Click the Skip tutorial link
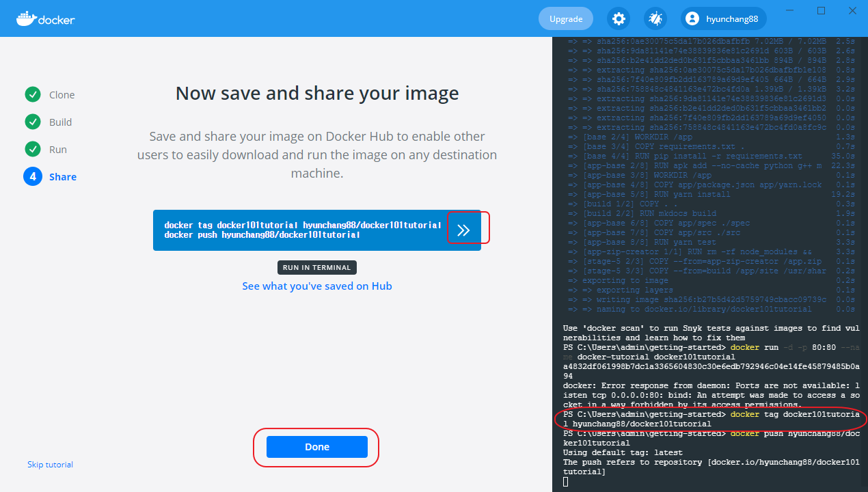868x492 pixels. click(50, 465)
